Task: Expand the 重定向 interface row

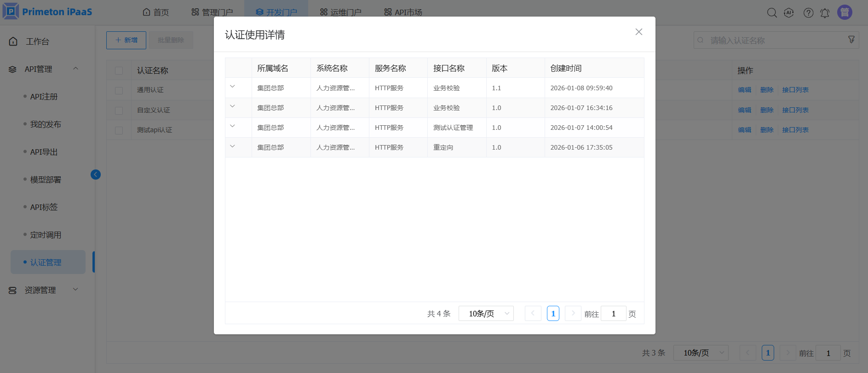Action: click(232, 146)
